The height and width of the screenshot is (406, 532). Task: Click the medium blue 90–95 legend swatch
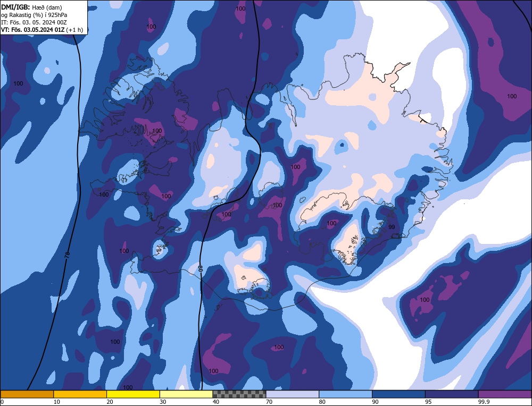click(x=398, y=394)
